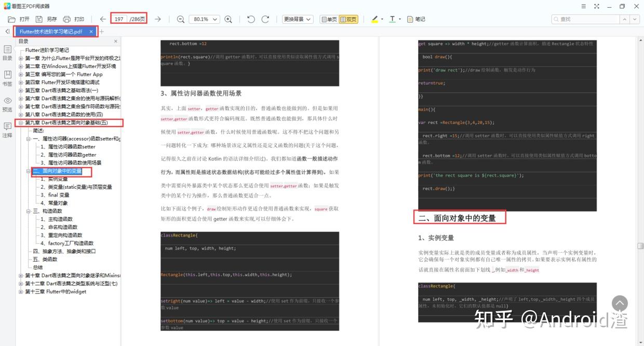Jump to 1、属性访问器函数setter

pos(68,147)
